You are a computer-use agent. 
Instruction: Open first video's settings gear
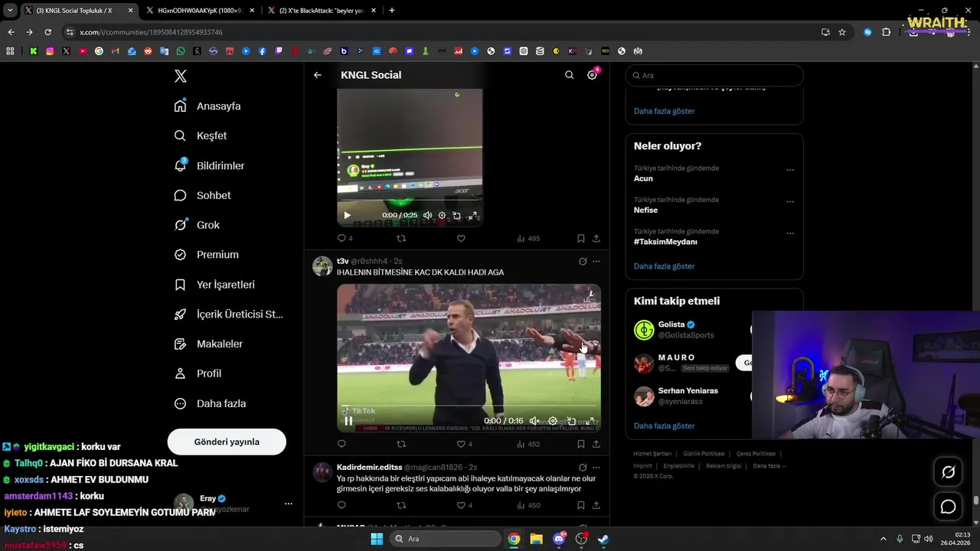[x=442, y=216]
